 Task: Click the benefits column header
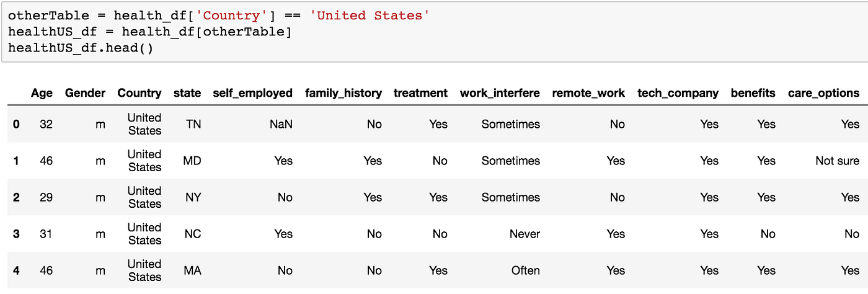coord(753,93)
